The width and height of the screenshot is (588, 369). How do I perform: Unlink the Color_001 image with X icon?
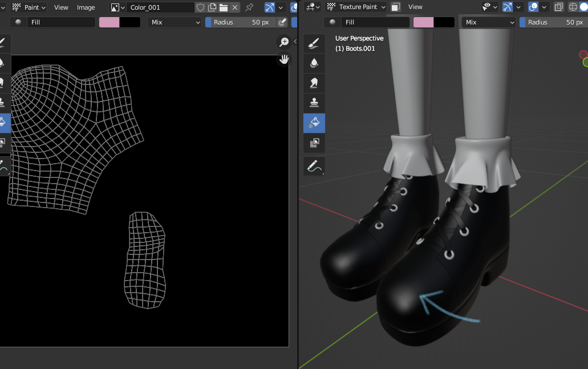click(235, 7)
